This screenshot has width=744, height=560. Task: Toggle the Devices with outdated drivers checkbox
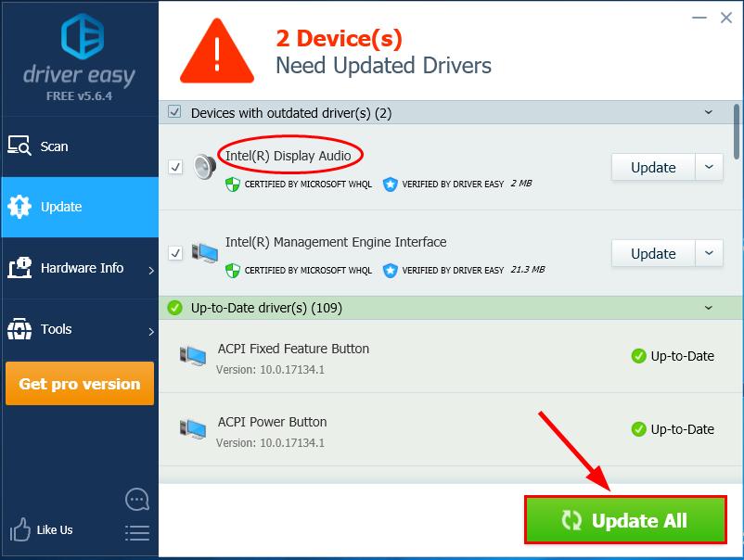[174, 112]
